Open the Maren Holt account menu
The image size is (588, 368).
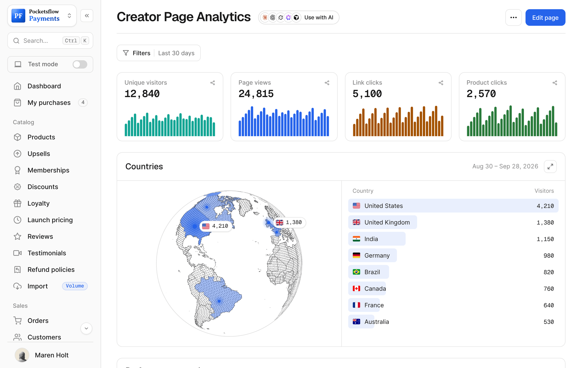[x=50, y=355]
